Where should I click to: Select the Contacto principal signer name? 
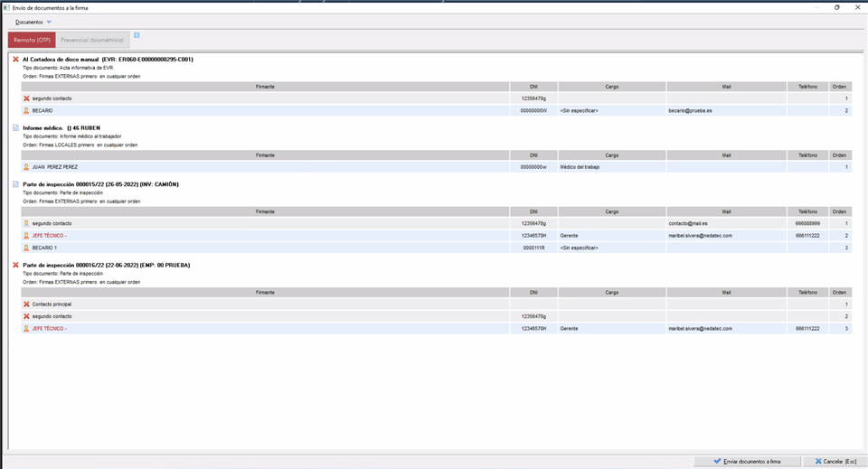52,305
